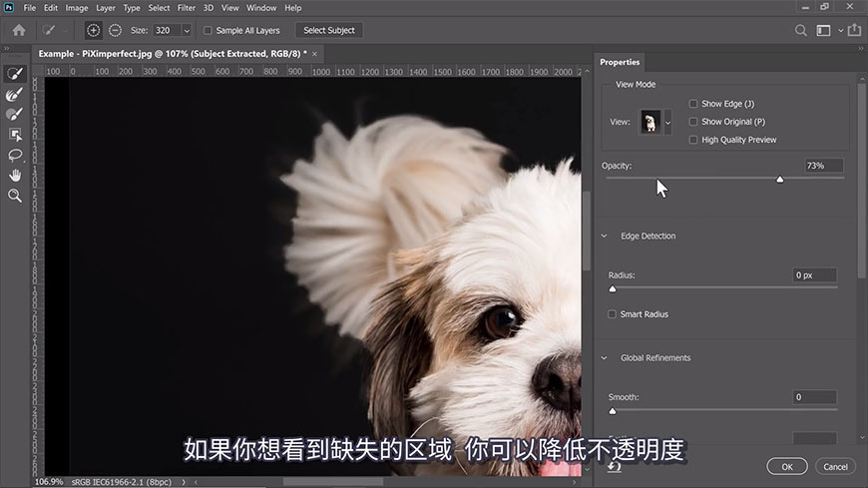868x488 pixels.
Task: Select the Quick Selection tool
Action: tap(15, 73)
